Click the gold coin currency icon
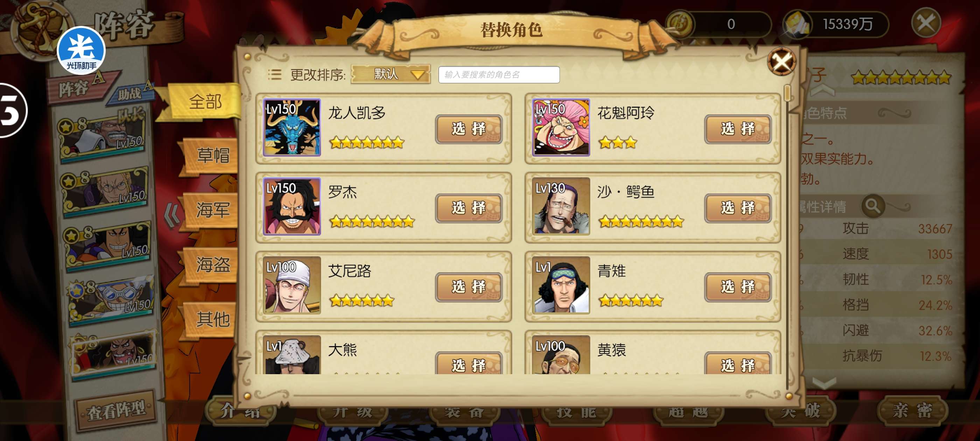Image resolution: width=980 pixels, height=441 pixels. [680, 24]
